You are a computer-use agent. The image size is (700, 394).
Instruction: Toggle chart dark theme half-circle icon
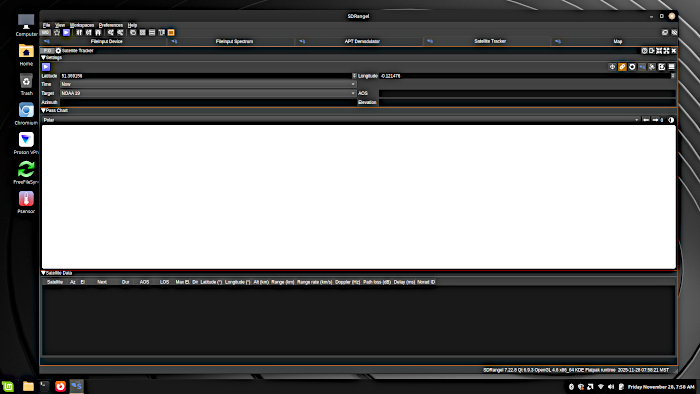671,120
